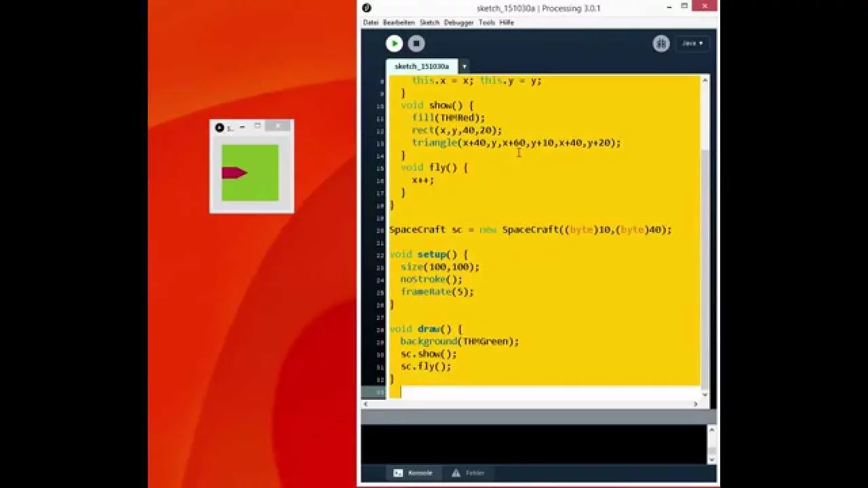Image resolution: width=868 pixels, height=488 pixels.
Task: Open the tab options arrow menu
Action: [x=465, y=66]
